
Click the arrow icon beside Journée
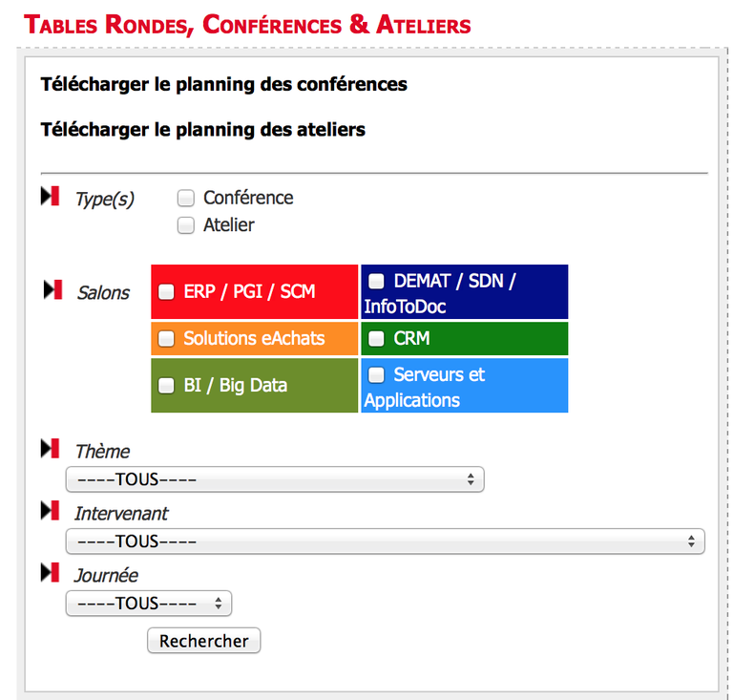coord(50,572)
